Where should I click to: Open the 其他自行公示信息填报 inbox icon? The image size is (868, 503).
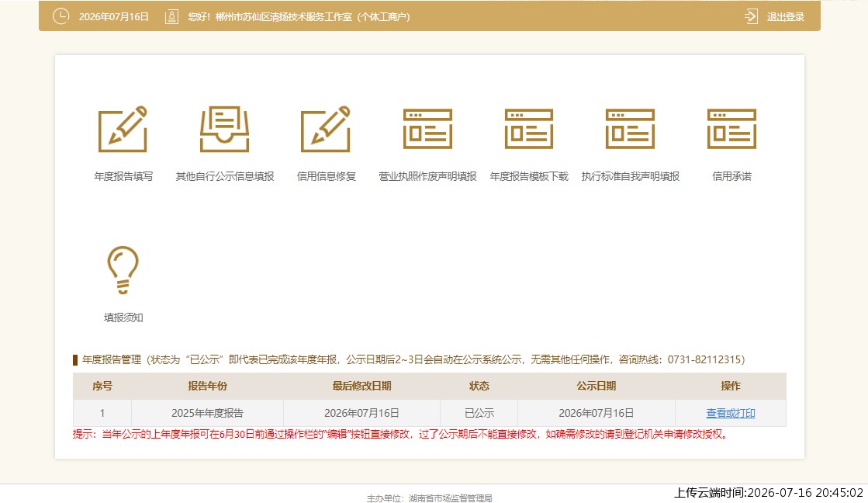pos(224,129)
